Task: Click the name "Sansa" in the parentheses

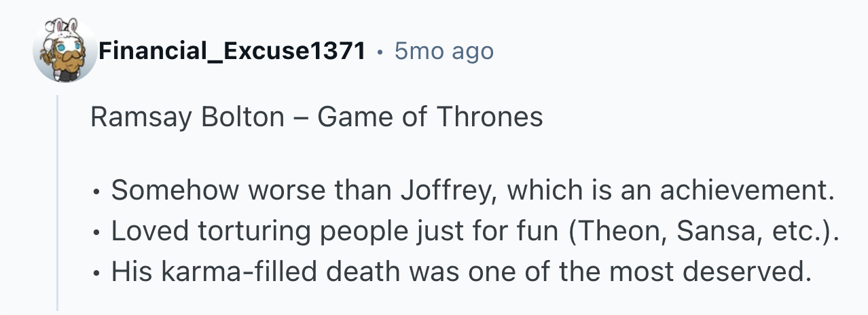Action: point(700,231)
